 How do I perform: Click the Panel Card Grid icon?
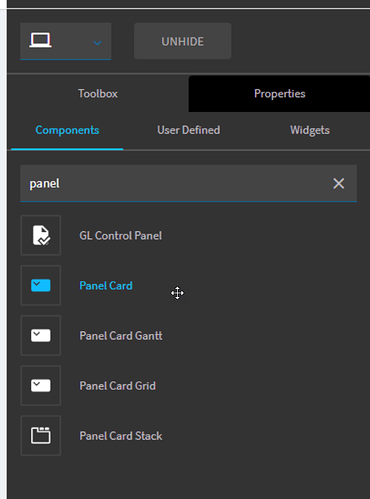41,386
